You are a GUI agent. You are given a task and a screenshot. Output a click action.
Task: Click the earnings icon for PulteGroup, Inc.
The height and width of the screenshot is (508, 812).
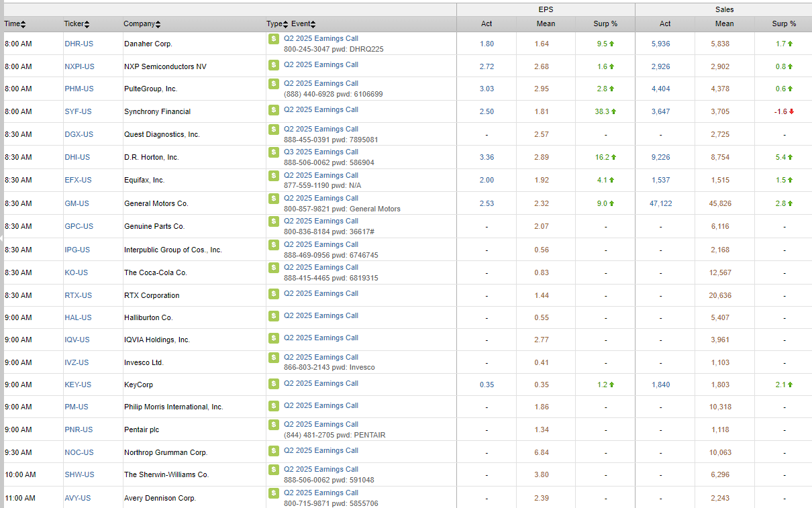273,84
